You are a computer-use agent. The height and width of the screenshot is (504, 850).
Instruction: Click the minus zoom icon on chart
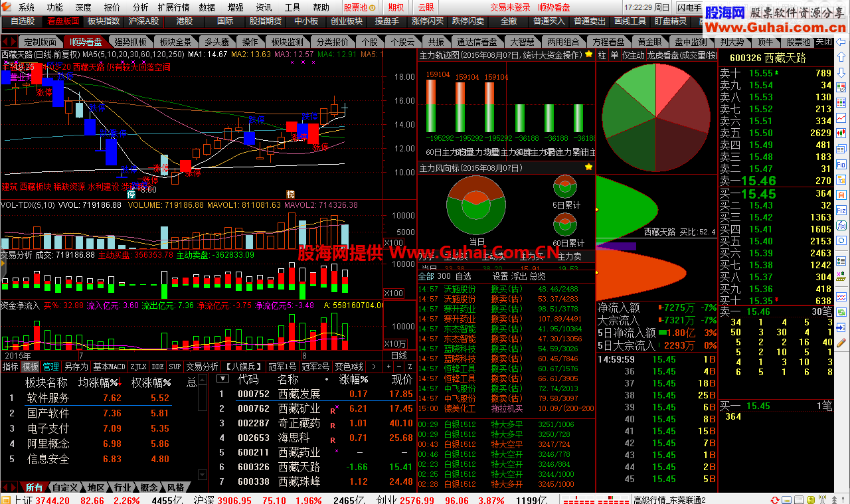[x=400, y=367]
